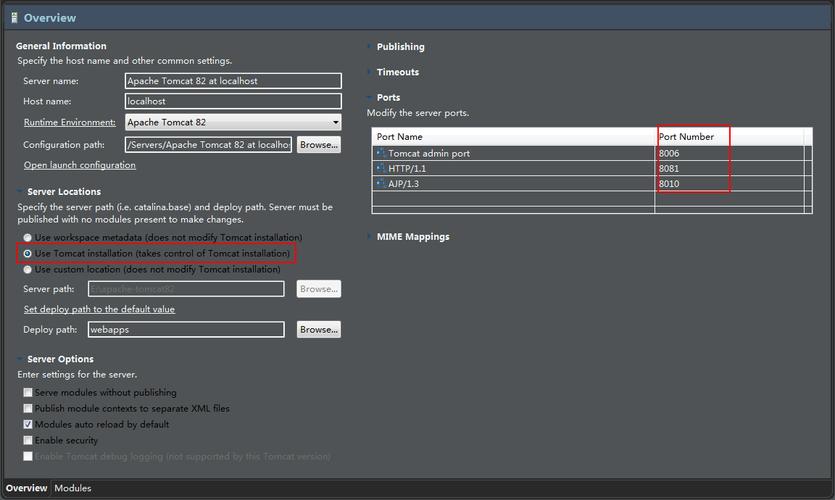
Task: Click port number 8006
Action: [x=669, y=153]
